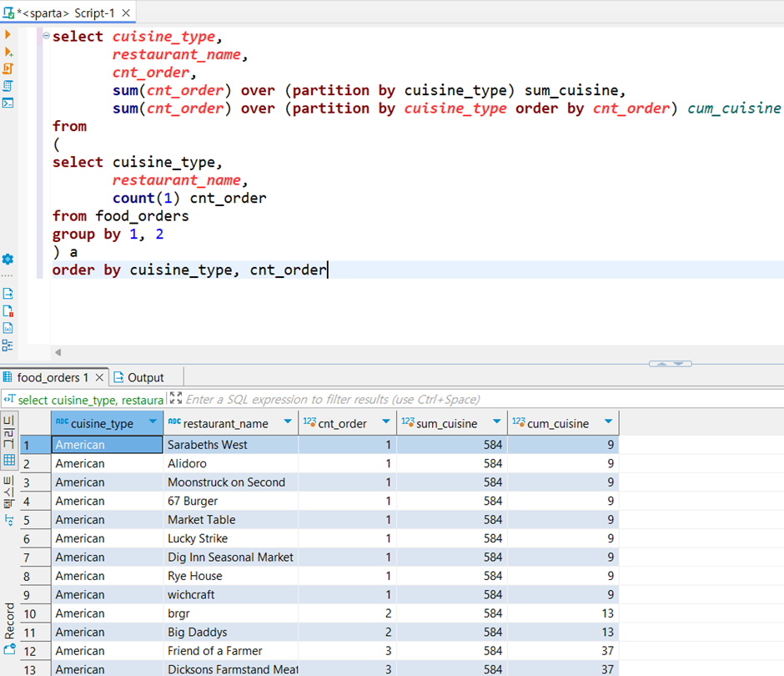Switch to the 텍스트 text view tab
Viewport: 784px width, 676px height.
click(x=9, y=501)
